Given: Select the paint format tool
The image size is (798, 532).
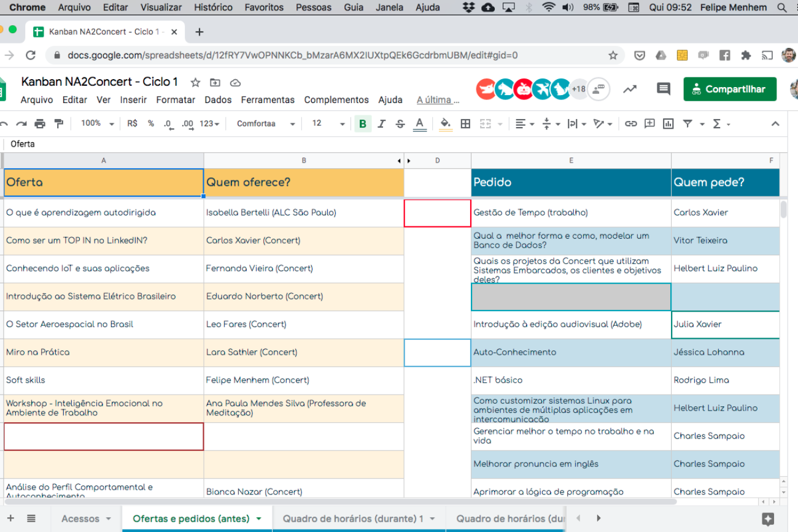Looking at the screenshot, I should tap(59, 124).
